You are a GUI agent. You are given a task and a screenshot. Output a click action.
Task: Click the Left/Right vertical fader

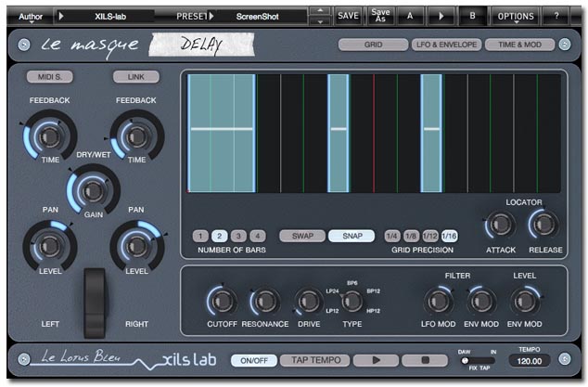click(94, 303)
